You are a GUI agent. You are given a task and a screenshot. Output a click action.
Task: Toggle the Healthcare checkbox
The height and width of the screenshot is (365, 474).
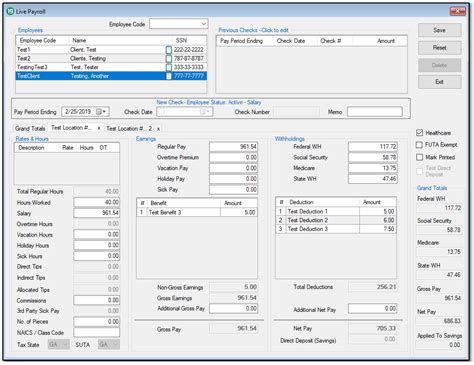(x=420, y=133)
